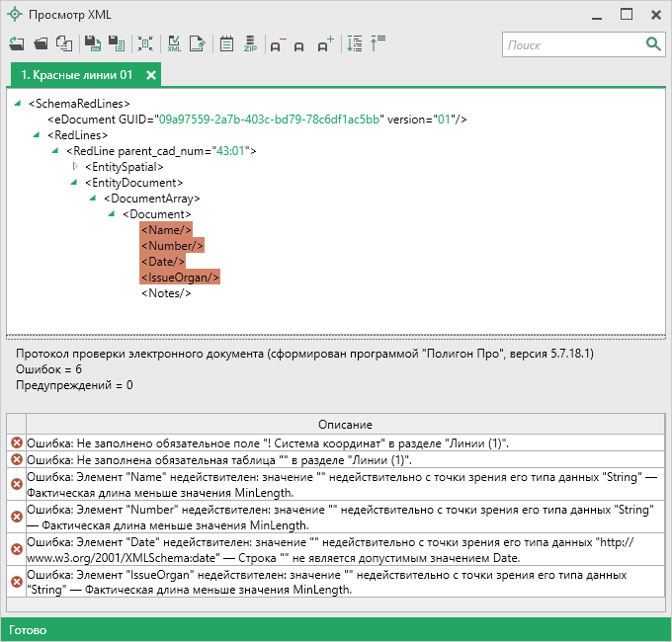Collapse the DocumentArray node
This screenshot has height=642, width=672.
[x=94, y=199]
